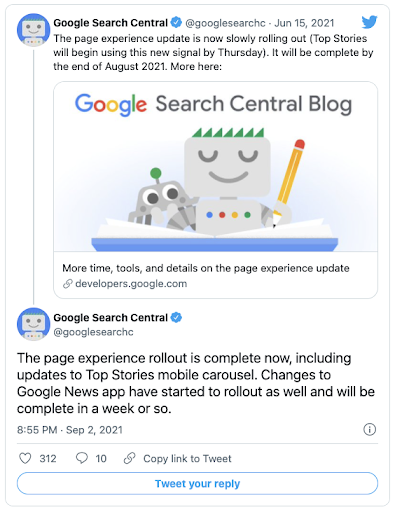Click the heart like icon
Screen dimensions: 395x512
[25, 458]
